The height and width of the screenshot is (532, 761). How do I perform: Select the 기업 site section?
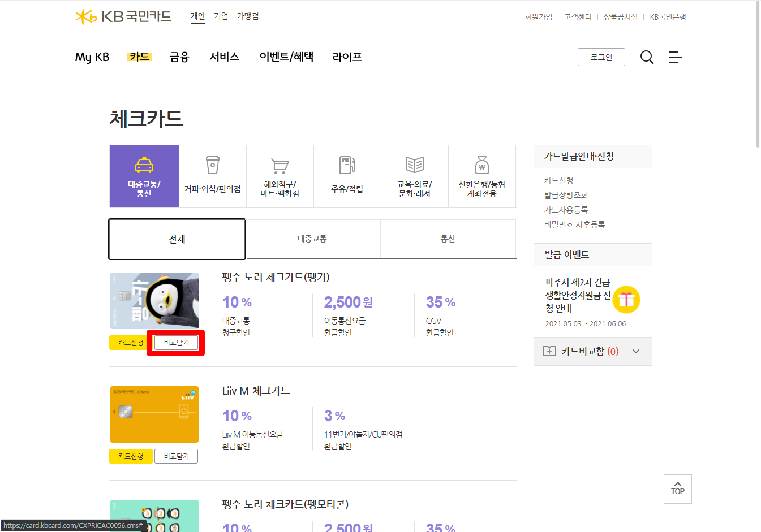click(221, 16)
